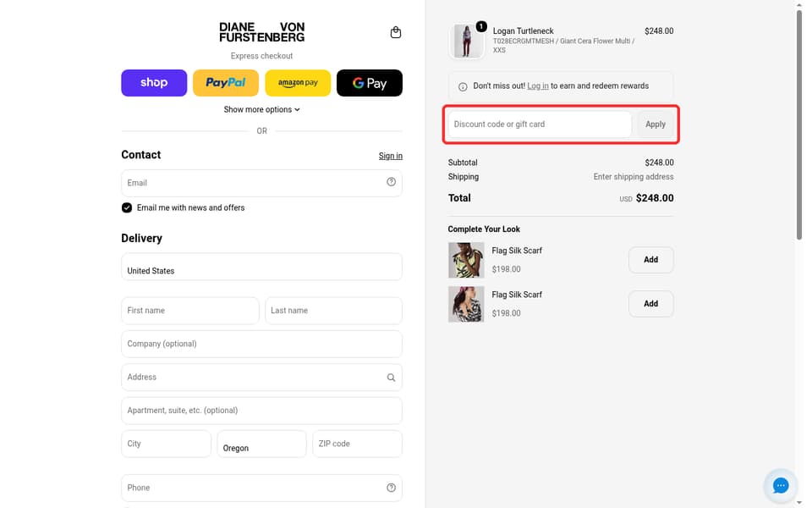Viewport: 812px width, 508px height.
Task: Open the live chat bubble
Action: click(781, 486)
